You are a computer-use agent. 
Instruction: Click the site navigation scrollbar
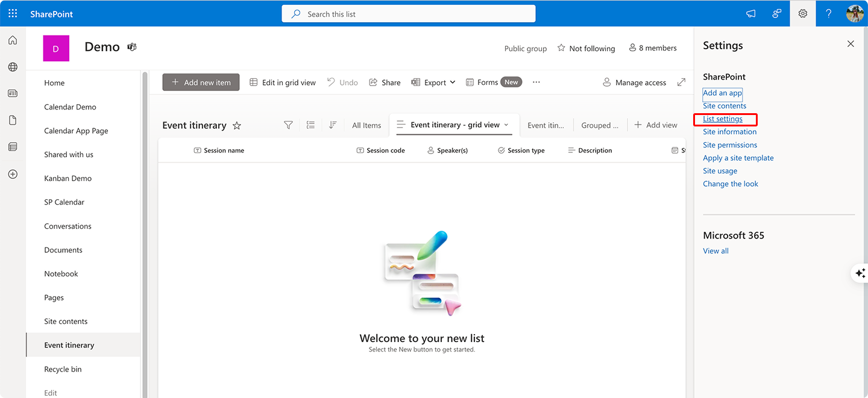coord(144,234)
